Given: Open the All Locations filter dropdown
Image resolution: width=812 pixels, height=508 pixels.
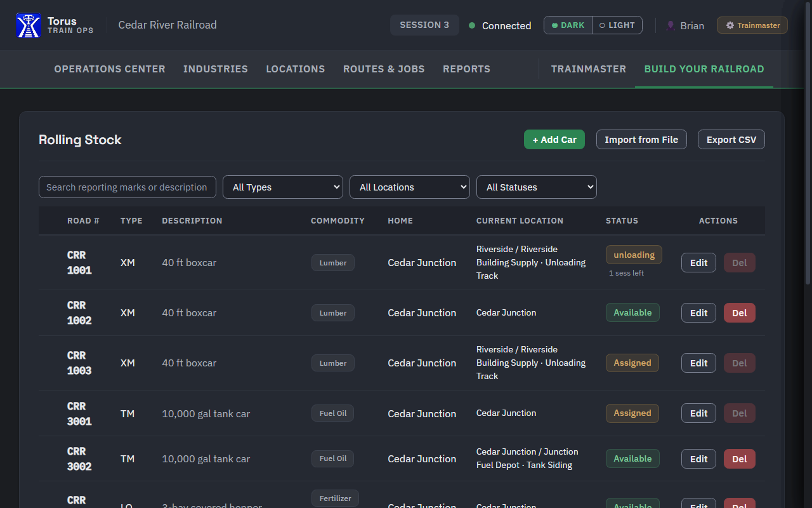Looking at the screenshot, I should coord(410,187).
